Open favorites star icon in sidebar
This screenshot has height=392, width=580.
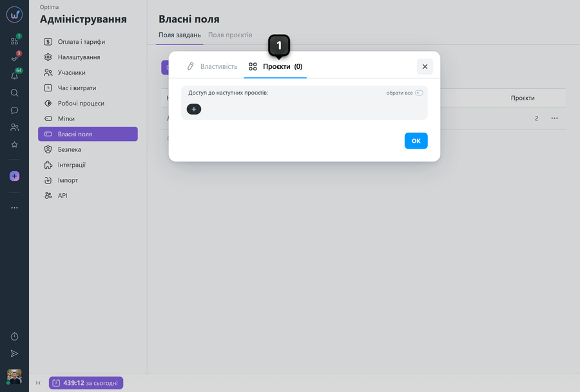click(x=14, y=144)
